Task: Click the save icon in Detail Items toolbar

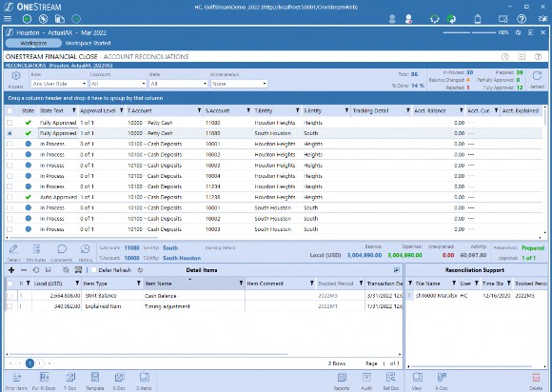Action: pyautogui.click(x=49, y=270)
